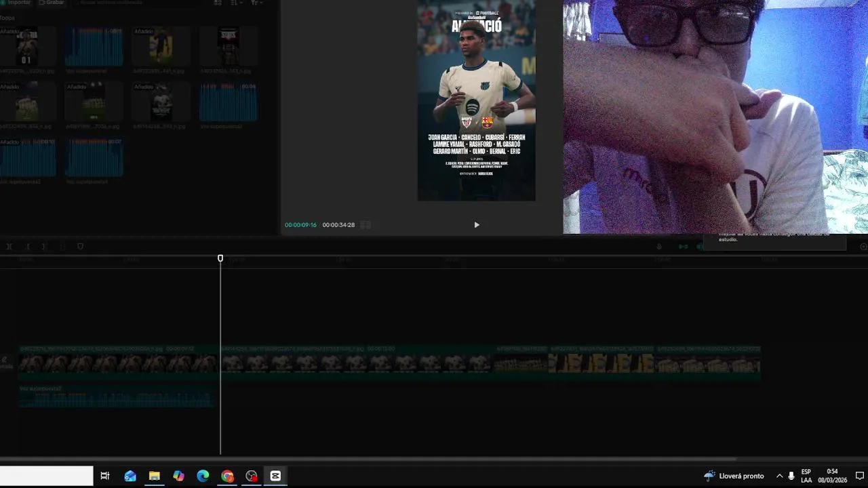Image resolution: width=868 pixels, height=488 pixels.
Task: Click the Grabar record button
Action: [52, 3]
